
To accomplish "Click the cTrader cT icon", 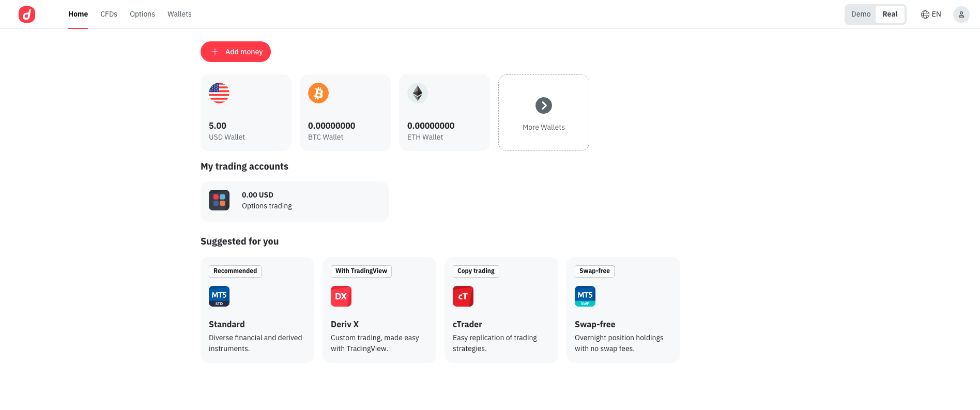I will pos(463,296).
